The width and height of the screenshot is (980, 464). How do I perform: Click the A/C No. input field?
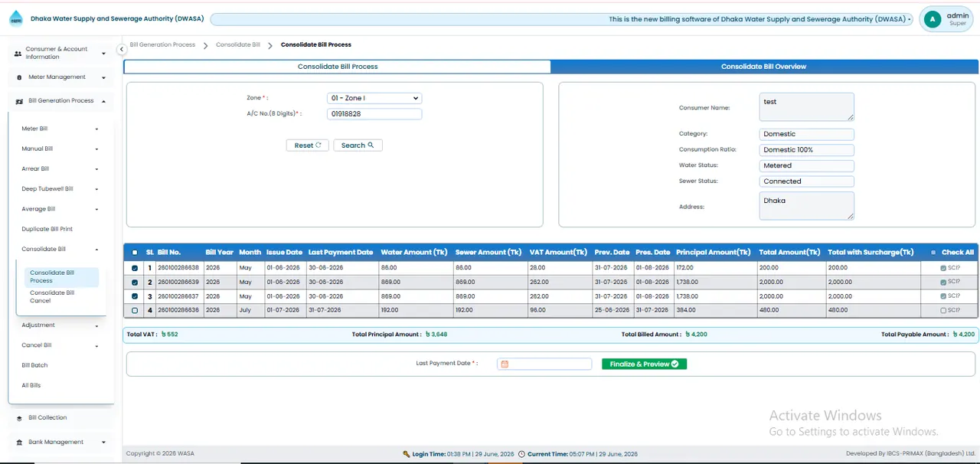pos(374,114)
